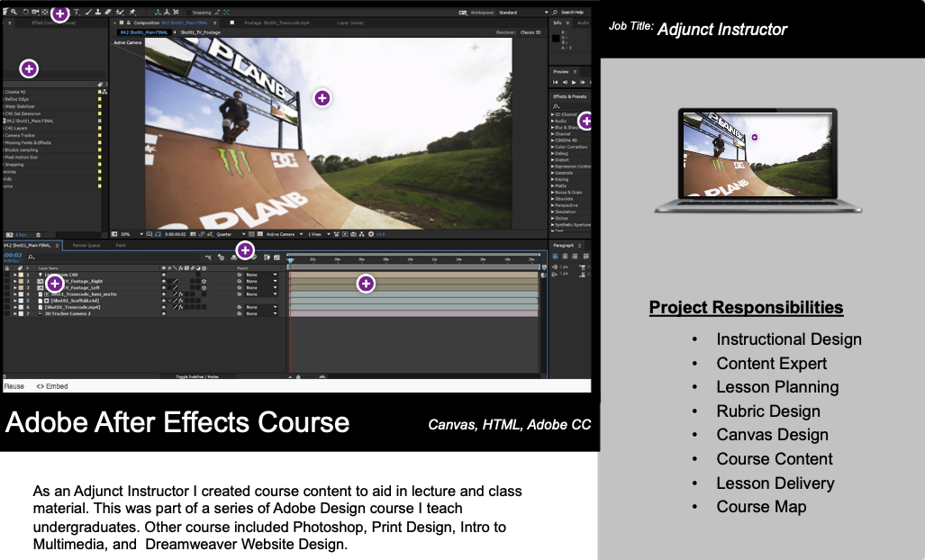The image size is (925, 560).
Task: Click the Local Axis Mode icon
Action: (x=159, y=12)
